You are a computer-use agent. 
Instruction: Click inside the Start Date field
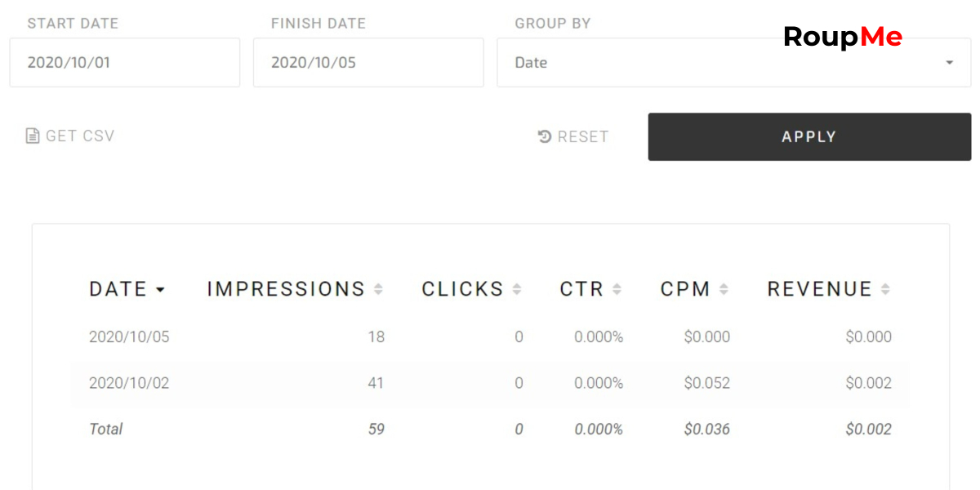(125, 62)
